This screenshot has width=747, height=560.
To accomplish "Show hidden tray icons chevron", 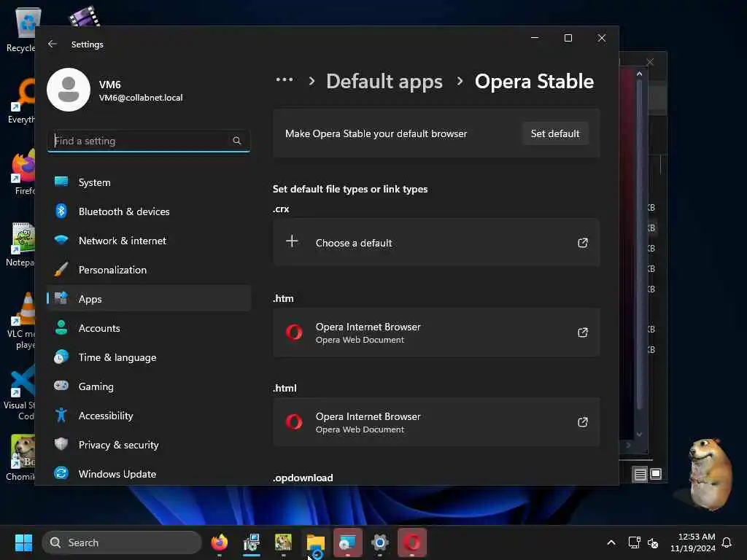I will point(611,542).
